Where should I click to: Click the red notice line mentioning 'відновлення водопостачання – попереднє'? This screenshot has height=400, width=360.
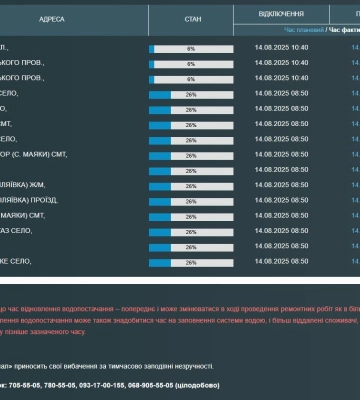180,309
